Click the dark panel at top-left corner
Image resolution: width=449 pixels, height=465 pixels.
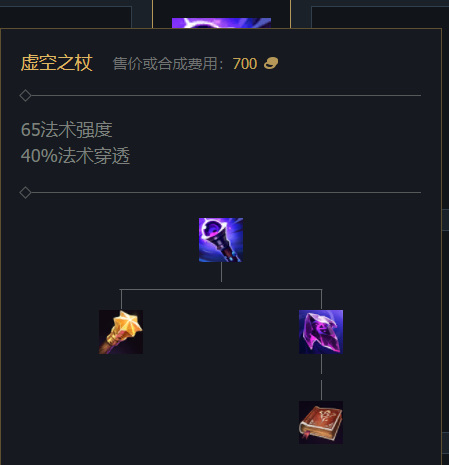tap(65, 17)
